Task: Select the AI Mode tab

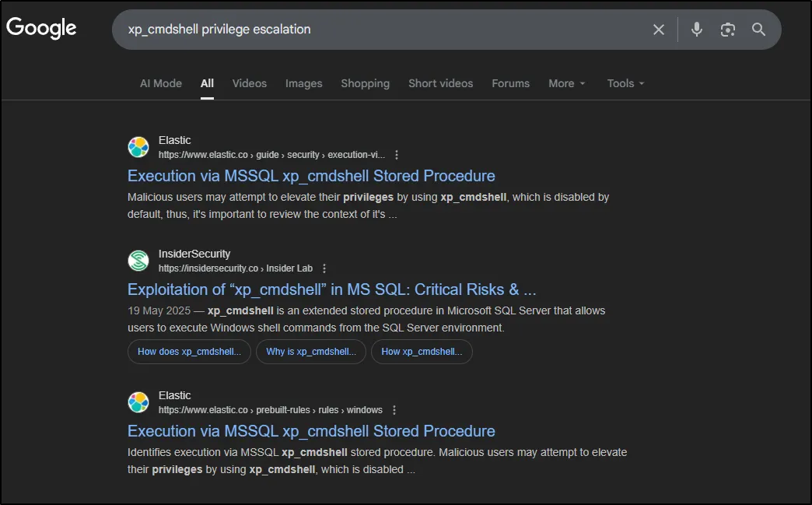Action: (x=161, y=83)
